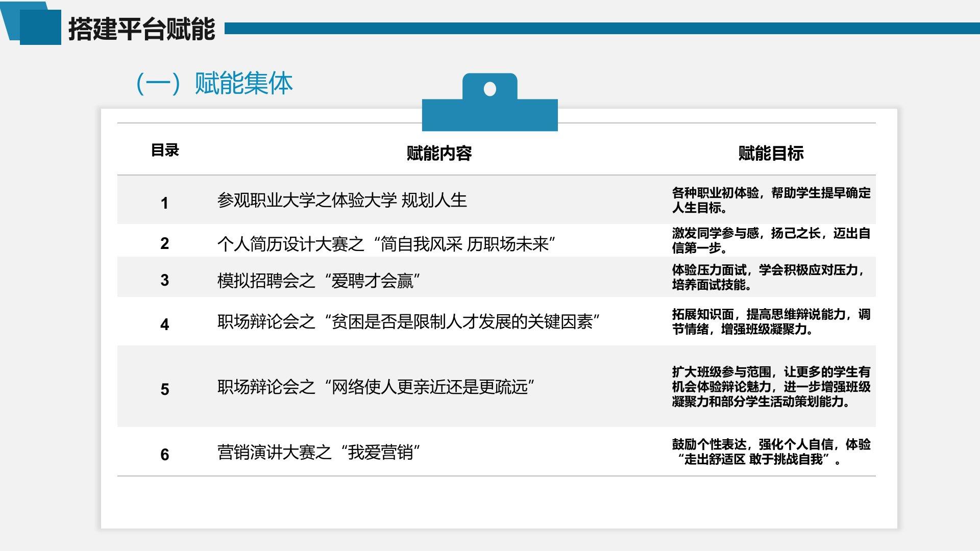Click debate topic 网络使人更亲近还是更疏远
The height and width of the screenshot is (551, 980).
pyautogui.click(x=376, y=387)
